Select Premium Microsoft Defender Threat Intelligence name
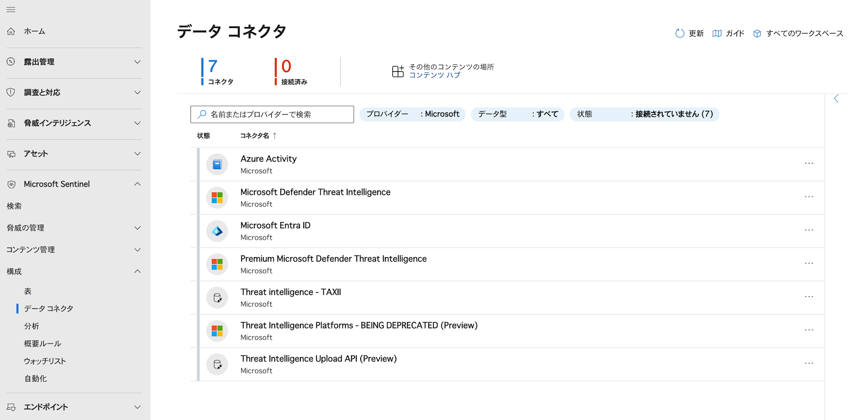This screenshot has width=868, height=420. point(333,259)
